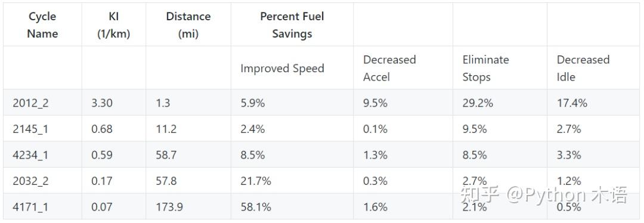Click the KI (1/km) column header
The width and height of the screenshot is (644, 223).
114,24
